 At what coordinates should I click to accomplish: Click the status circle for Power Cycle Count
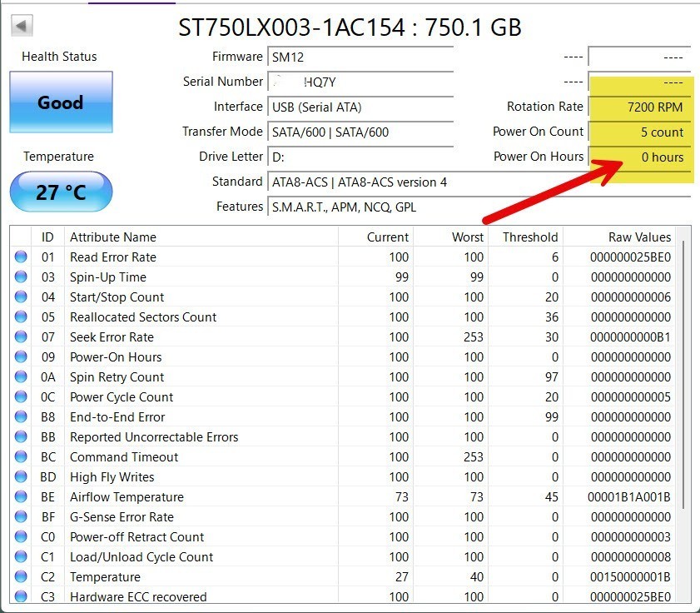tap(21, 396)
